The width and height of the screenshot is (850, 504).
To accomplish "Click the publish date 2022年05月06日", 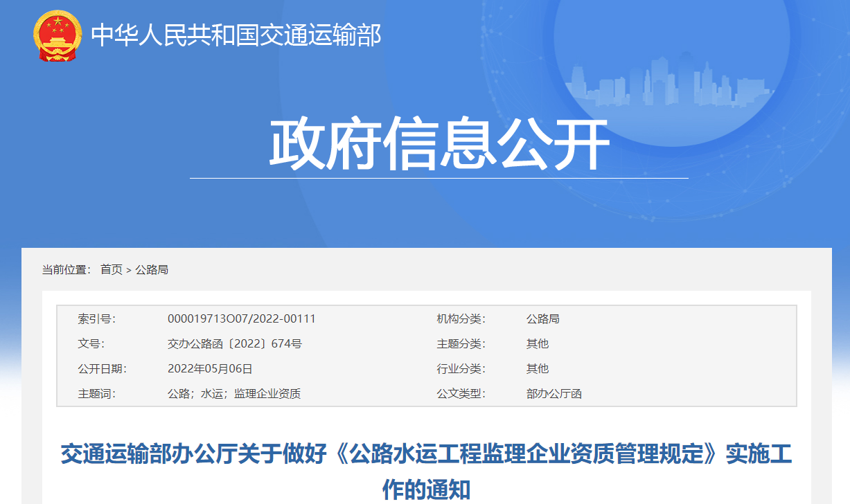I will (210, 369).
